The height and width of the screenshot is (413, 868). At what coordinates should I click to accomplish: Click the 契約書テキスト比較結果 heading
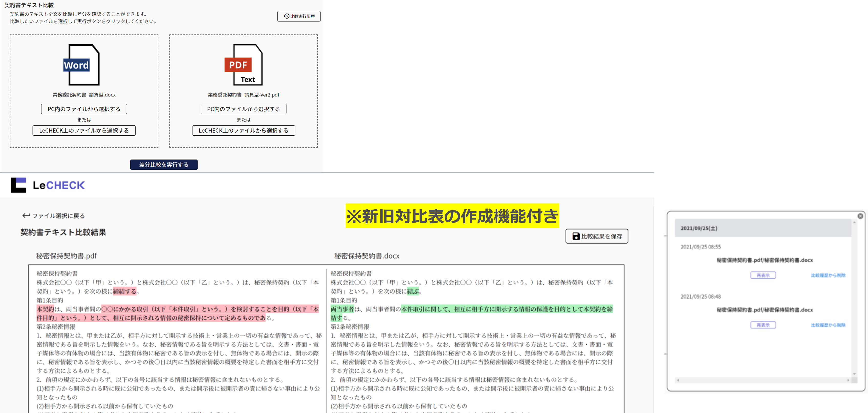(x=63, y=232)
